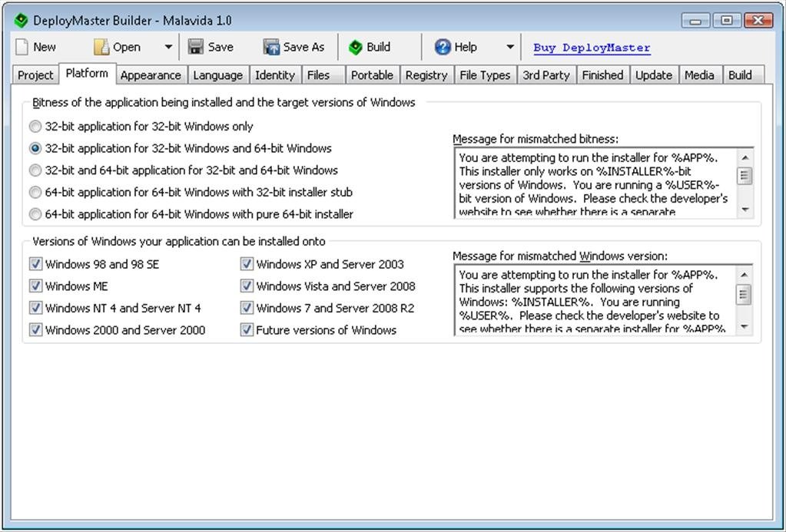
Task: Click the green Build icon in toolbar
Action: [x=356, y=47]
